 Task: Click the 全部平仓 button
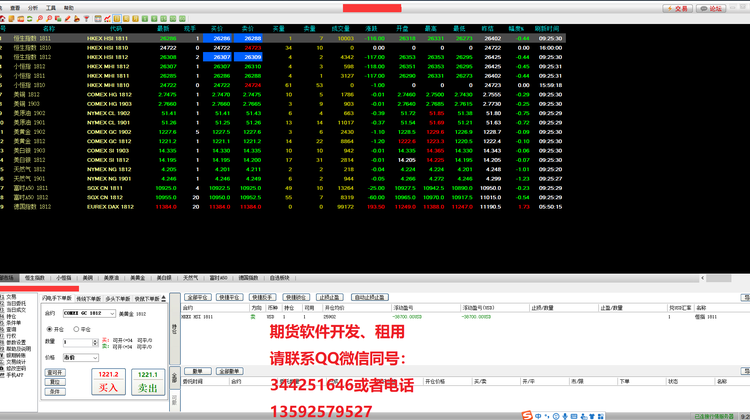click(199, 297)
